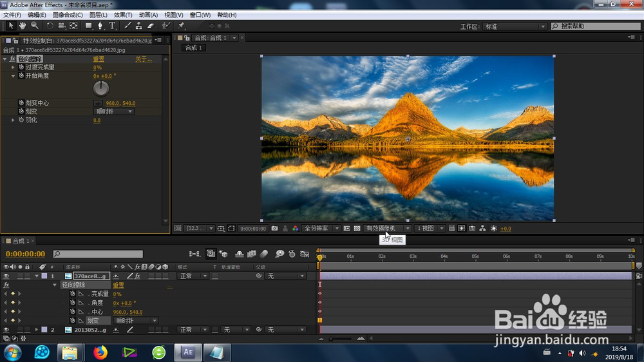Toggle stopwatch for 过渡完成量 in effect controls

tap(21, 67)
